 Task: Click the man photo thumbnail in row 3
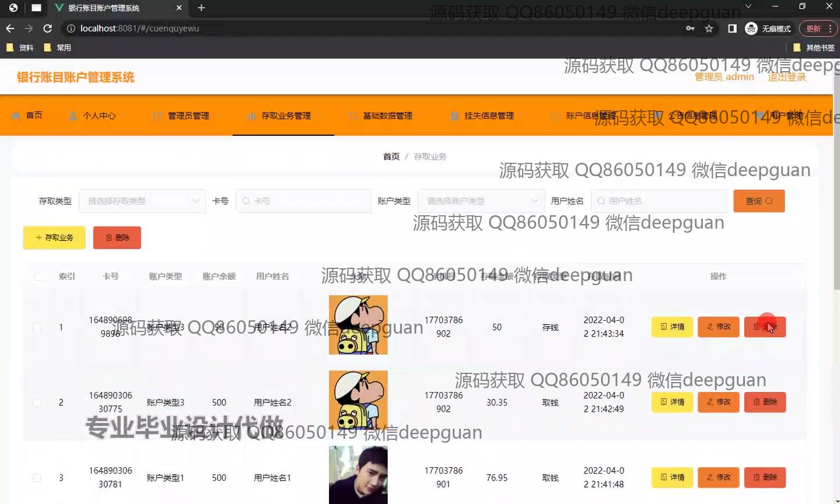tap(358, 475)
